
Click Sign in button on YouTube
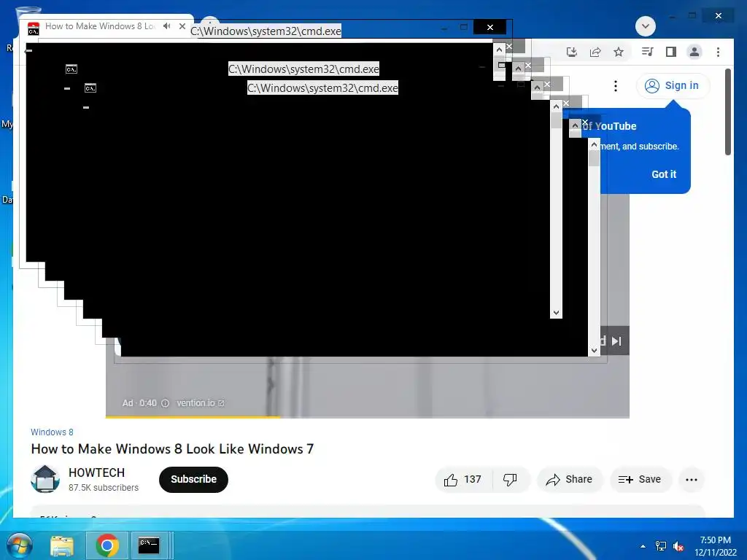[673, 86]
